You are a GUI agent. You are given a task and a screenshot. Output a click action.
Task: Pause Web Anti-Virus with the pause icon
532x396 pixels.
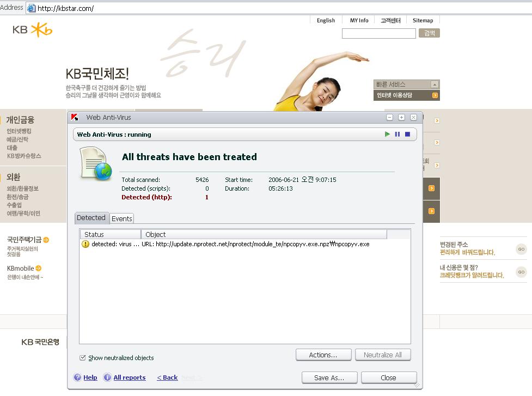[397, 134]
